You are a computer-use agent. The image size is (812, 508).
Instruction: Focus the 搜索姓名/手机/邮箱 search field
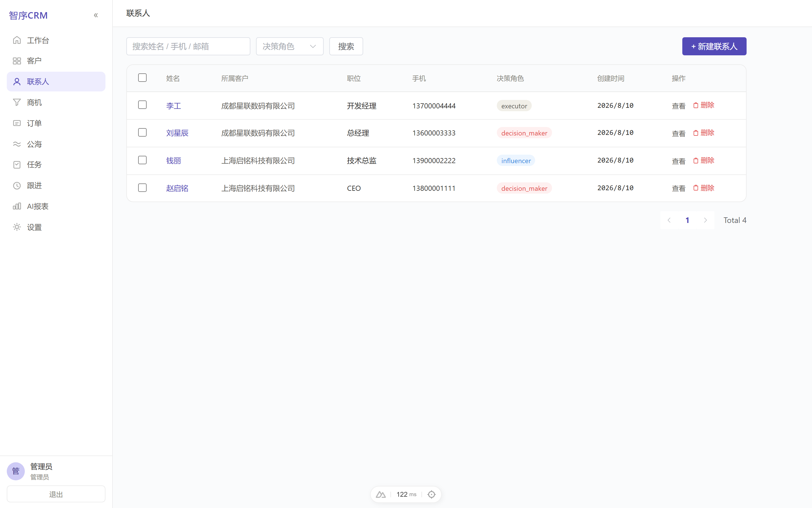click(x=188, y=46)
